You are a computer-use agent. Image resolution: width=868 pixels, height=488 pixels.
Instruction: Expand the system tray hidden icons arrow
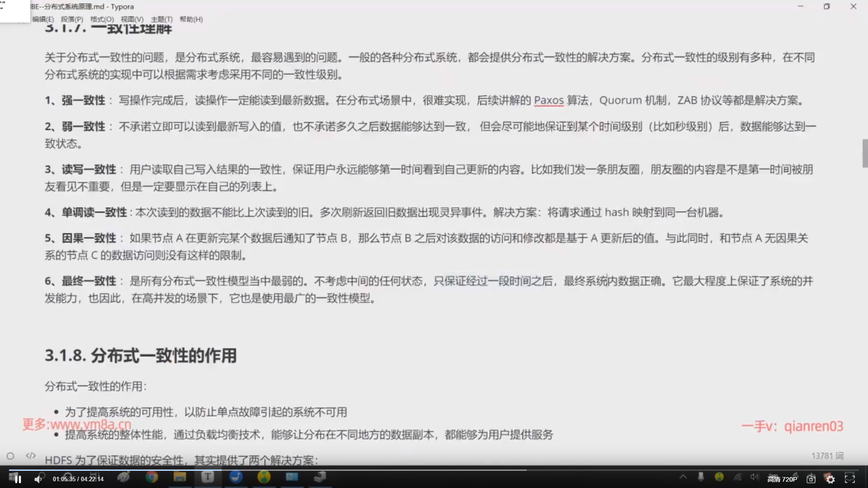pos(683,477)
